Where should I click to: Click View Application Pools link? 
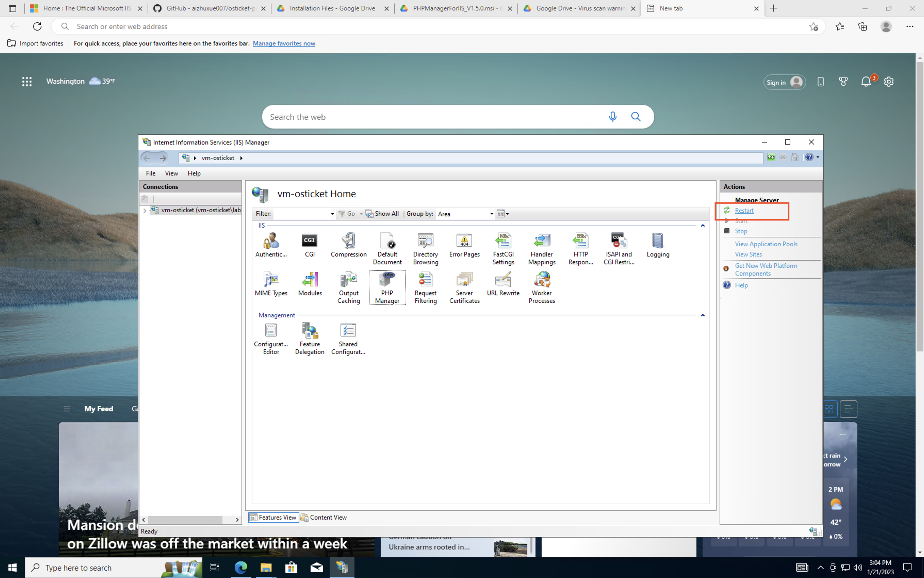coord(766,244)
